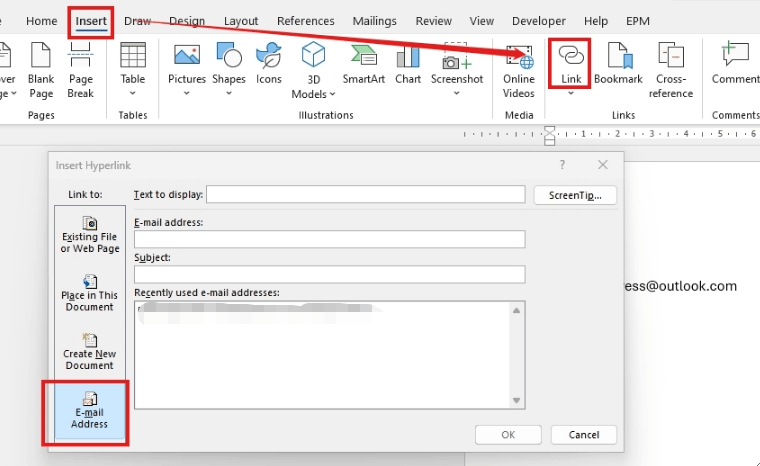Select Existing File or Web Page link type
The image size is (760, 466).
[x=90, y=235]
